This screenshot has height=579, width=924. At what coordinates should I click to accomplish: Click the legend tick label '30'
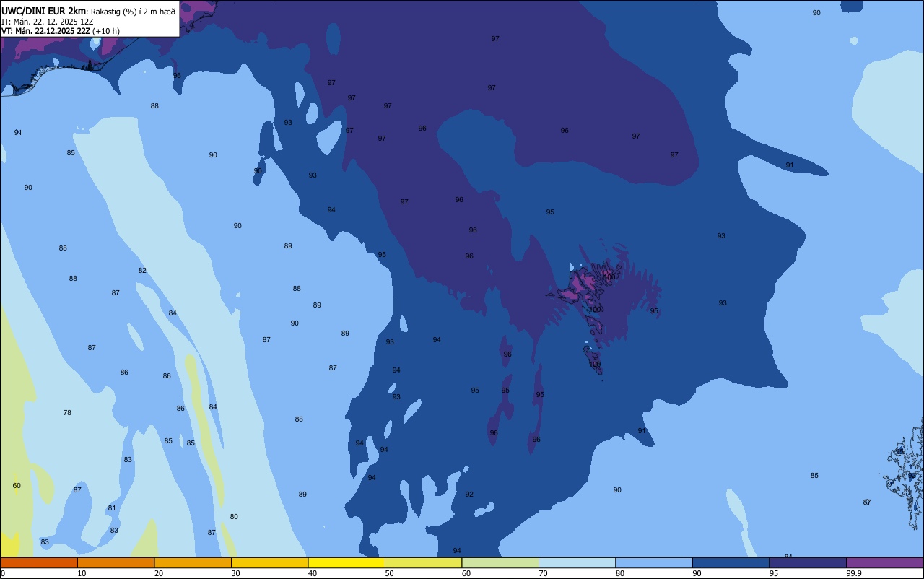coord(235,573)
